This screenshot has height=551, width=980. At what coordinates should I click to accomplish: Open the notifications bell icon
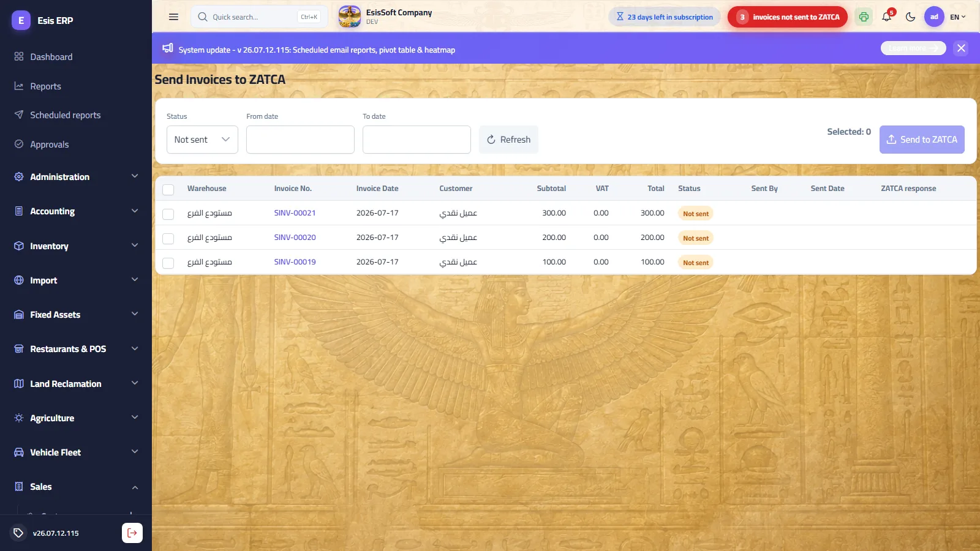tap(886, 17)
